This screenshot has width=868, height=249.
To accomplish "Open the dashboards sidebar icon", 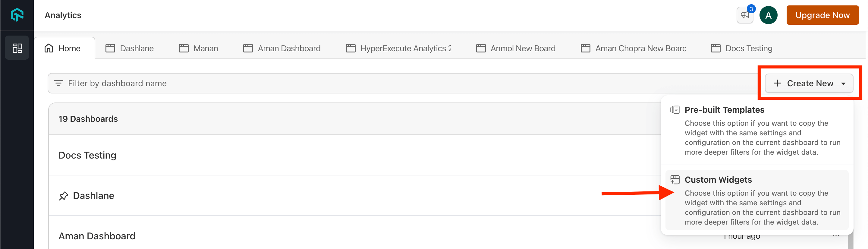I will point(17,48).
